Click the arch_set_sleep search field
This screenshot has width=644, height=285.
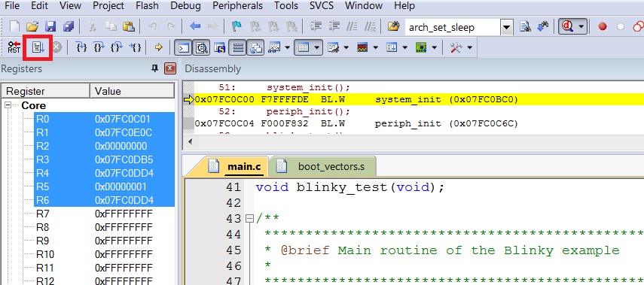(453, 28)
